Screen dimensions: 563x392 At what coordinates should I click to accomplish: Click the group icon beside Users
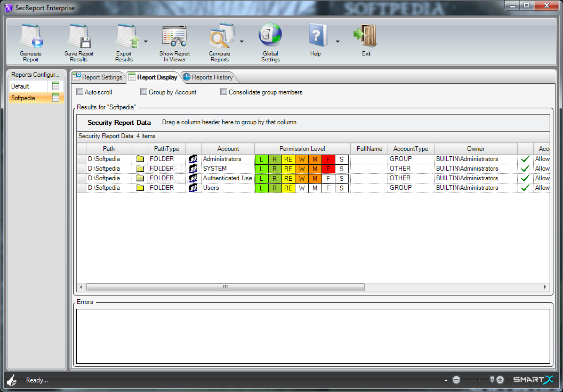point(193,188)
